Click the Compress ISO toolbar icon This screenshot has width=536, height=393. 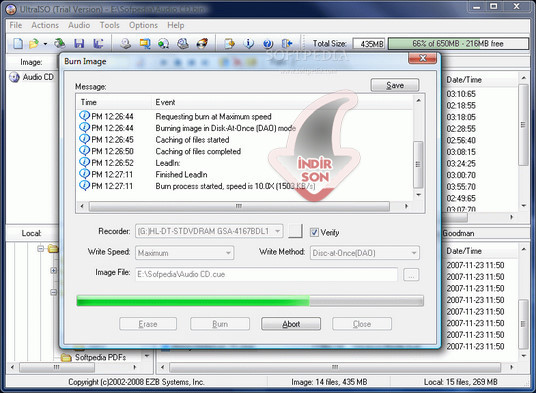pos(145,43)
